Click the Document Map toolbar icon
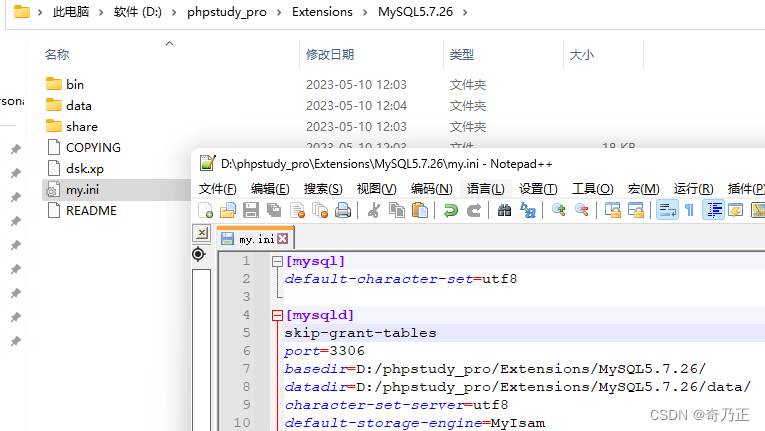Image resolution: width=765 pixels, height=431 pixels. point(758,210)
